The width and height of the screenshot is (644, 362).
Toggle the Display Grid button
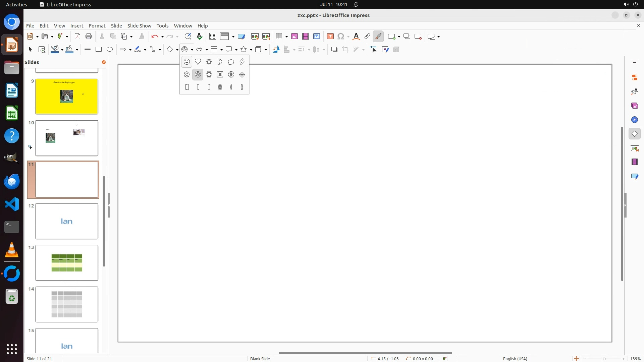[x=212, y=37]
